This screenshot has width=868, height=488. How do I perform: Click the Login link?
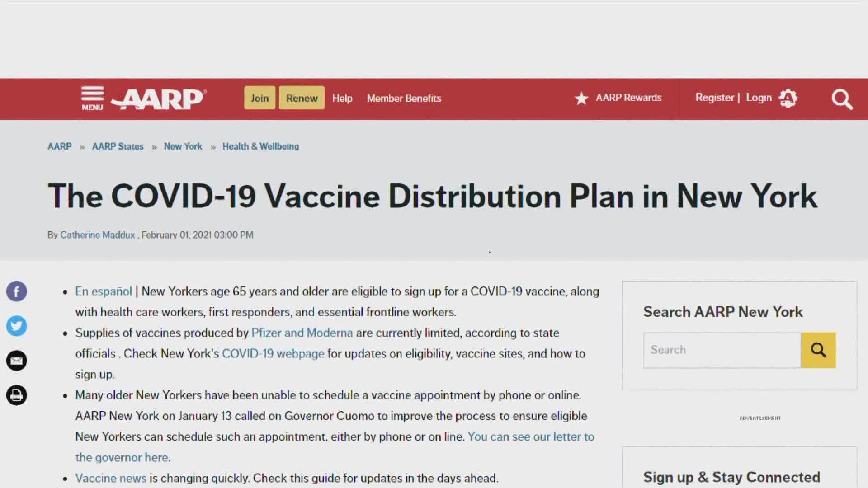pyautogui.click(x=759, y=98)
